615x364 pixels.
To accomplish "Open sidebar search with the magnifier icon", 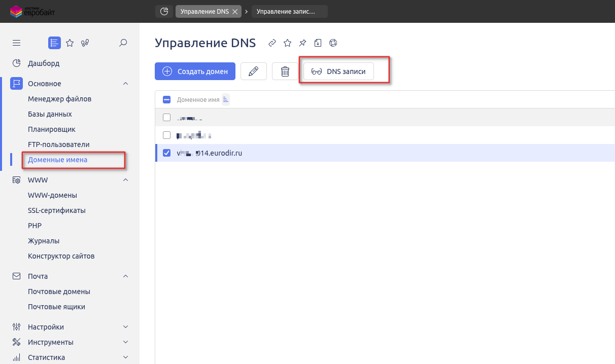I will [123, 43].
